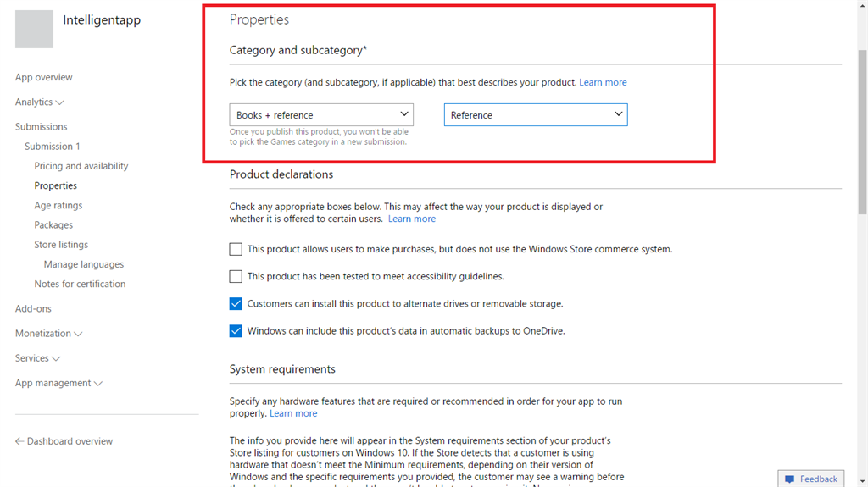Uncheck install to alternate drives checkbox

click(236, 303)
